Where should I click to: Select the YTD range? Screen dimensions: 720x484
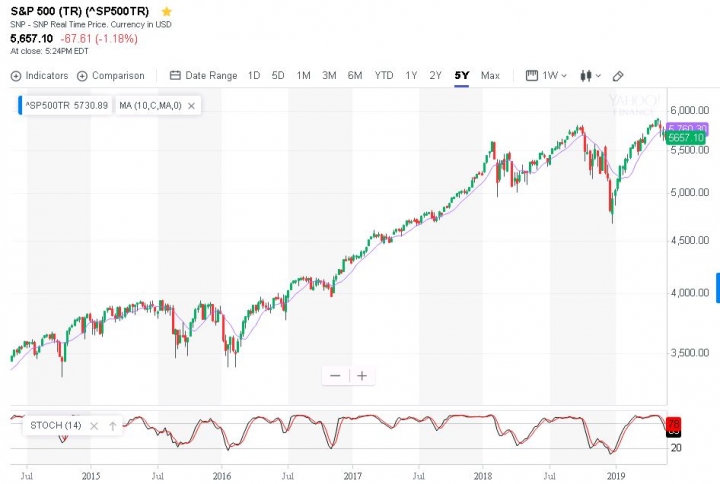(x=384, y=76)
